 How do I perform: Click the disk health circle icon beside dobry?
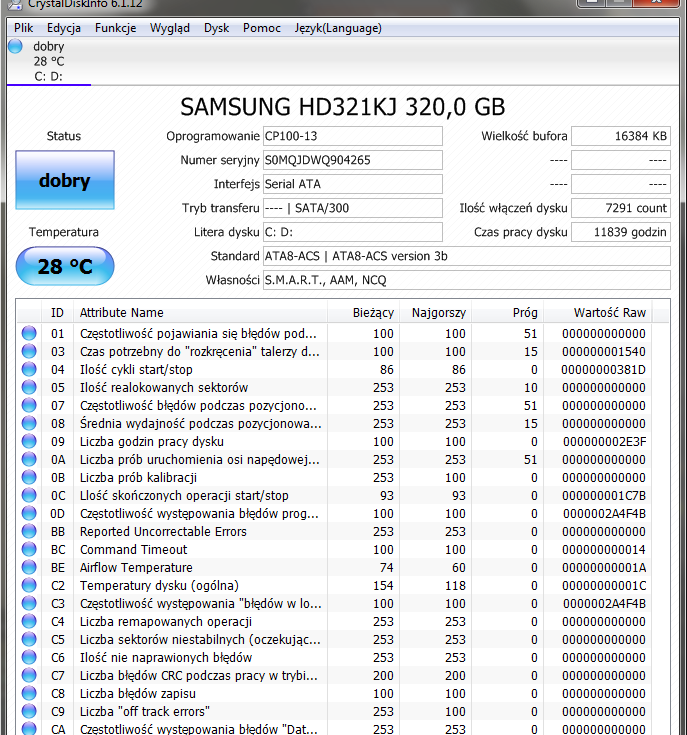[15, 46]
